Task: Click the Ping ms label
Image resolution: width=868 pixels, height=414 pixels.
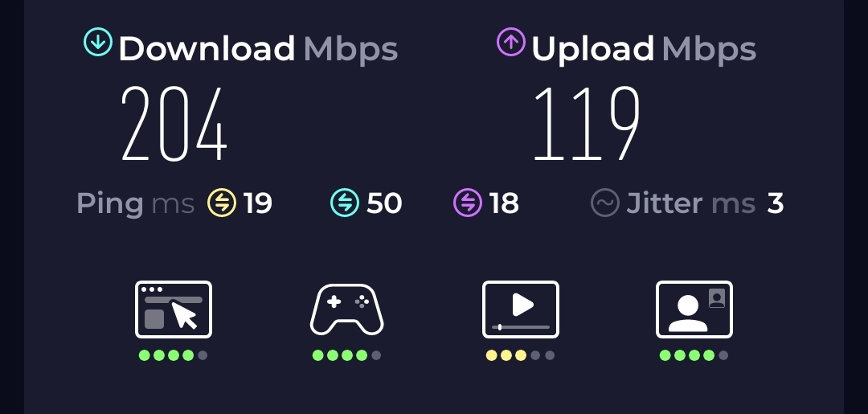Action: coord(136,203)
